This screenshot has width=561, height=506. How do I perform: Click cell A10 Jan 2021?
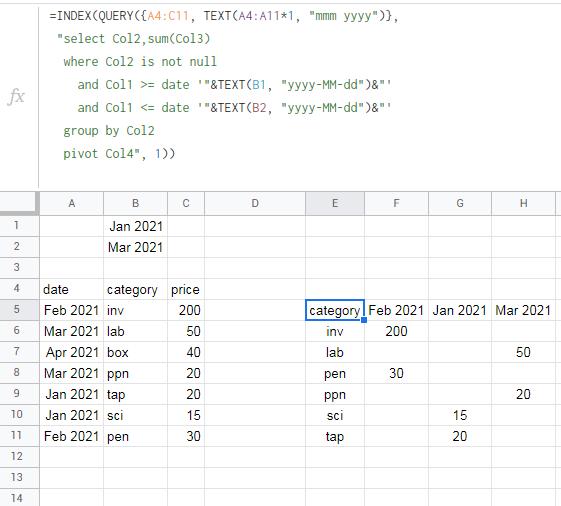72,415
